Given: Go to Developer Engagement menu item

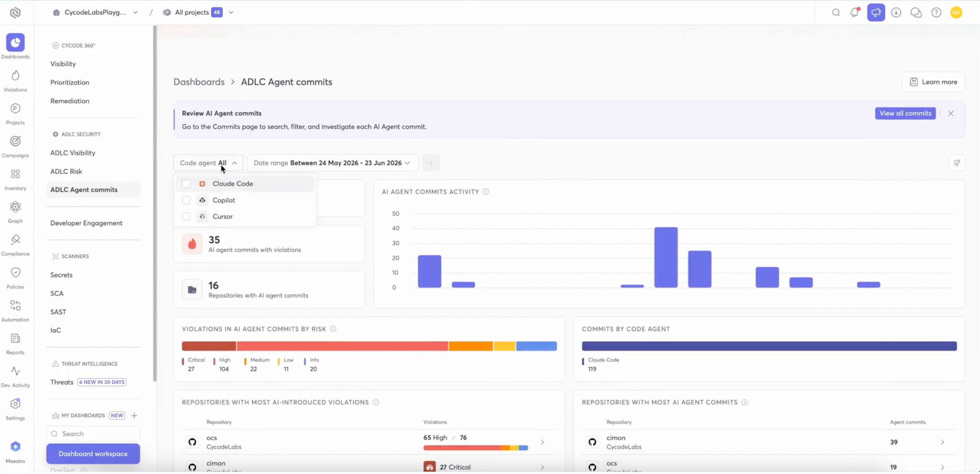Looking at the screenshot, I should (x=86, y=223).
